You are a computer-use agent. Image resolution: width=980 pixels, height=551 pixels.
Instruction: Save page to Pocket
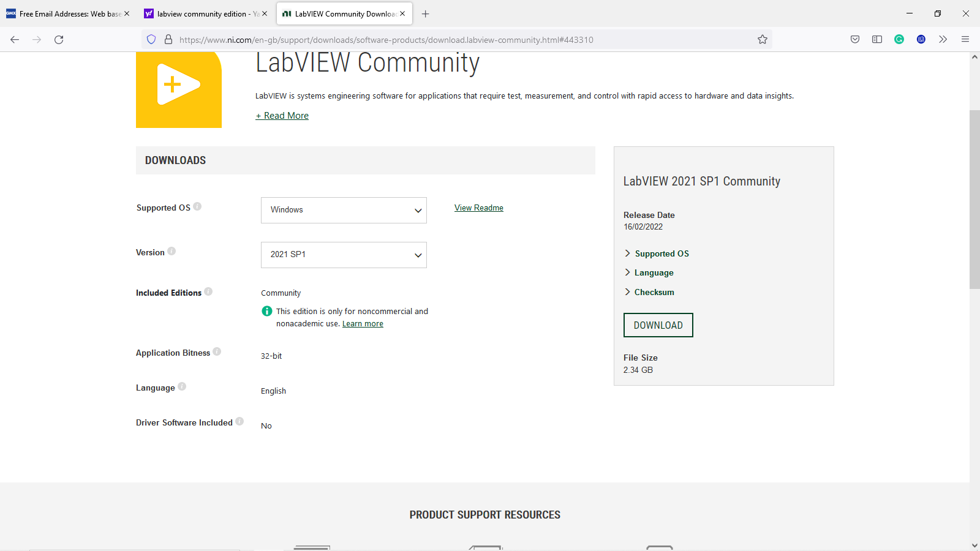coord(855,39)
